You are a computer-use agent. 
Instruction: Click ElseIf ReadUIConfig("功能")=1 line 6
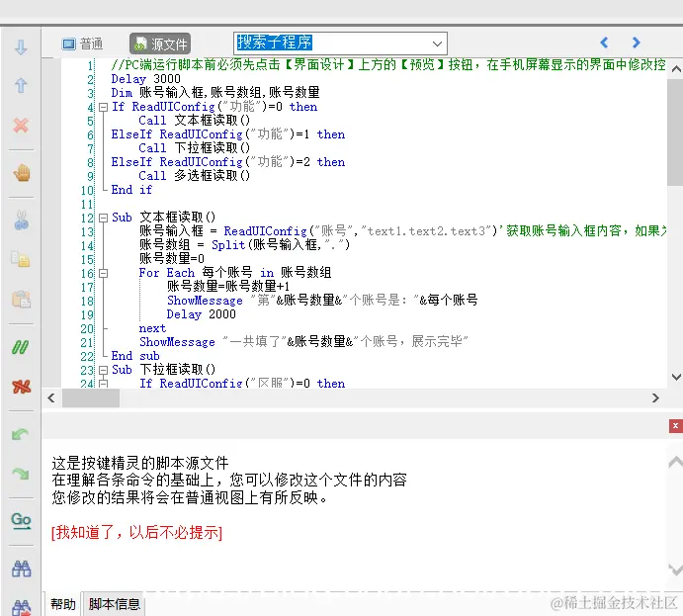[x=227, y=134]
